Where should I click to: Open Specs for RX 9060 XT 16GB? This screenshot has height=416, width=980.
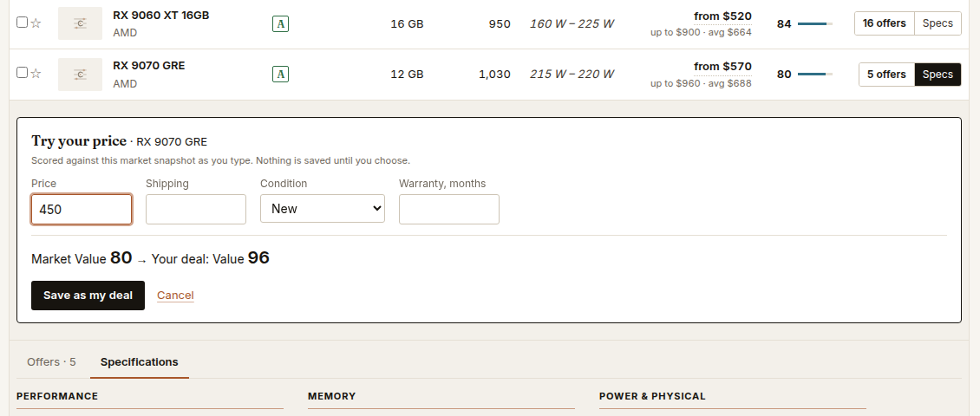pos(938,23)
